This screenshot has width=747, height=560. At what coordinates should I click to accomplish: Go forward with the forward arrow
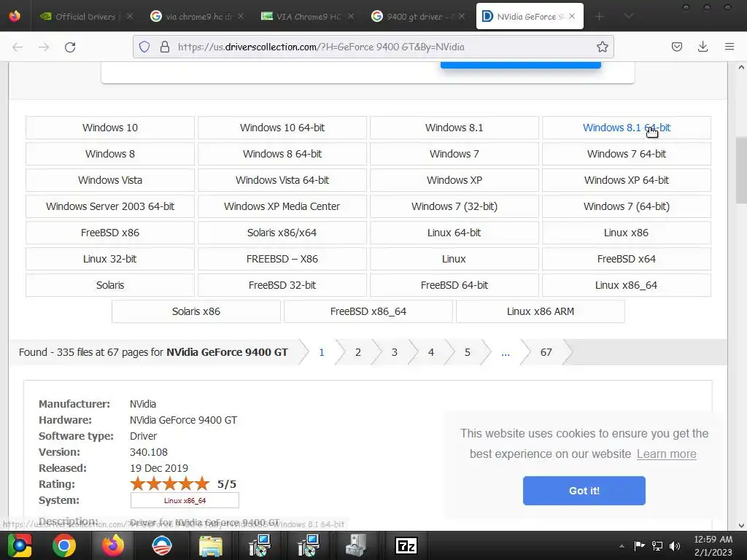(x=44, y=47)
